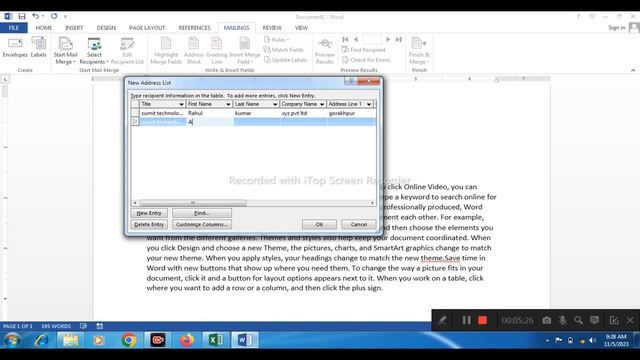Switch to the VIEW tab
Image resolution: width=640 pixels, height=360 pixels.
click(301, 28)
